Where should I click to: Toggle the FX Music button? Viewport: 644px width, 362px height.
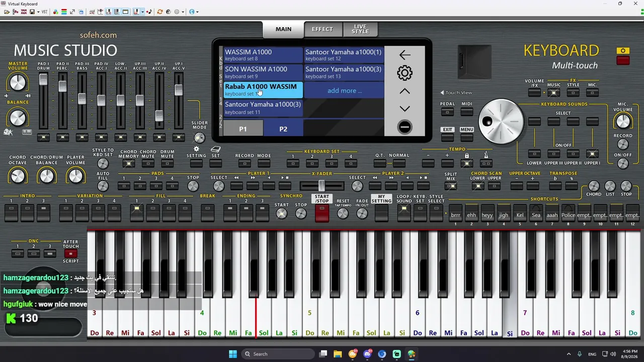554,93
